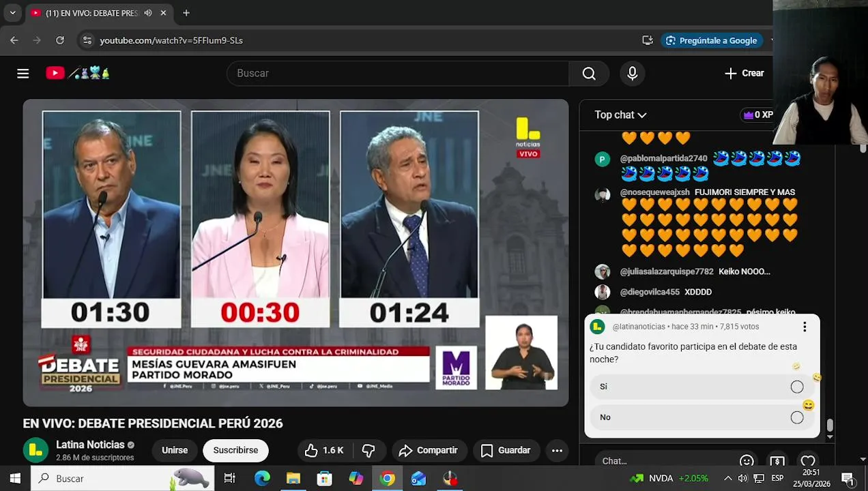Click username @diegovilca455 in chat
The width and height of the screenshot is (868, 491).
coord(650,292)
